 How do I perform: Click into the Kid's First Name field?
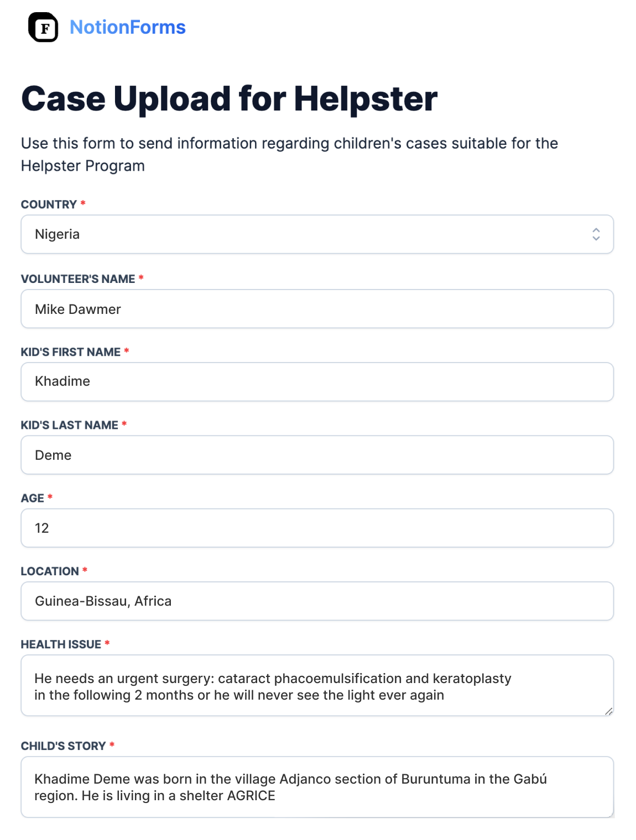click(317, 382)
